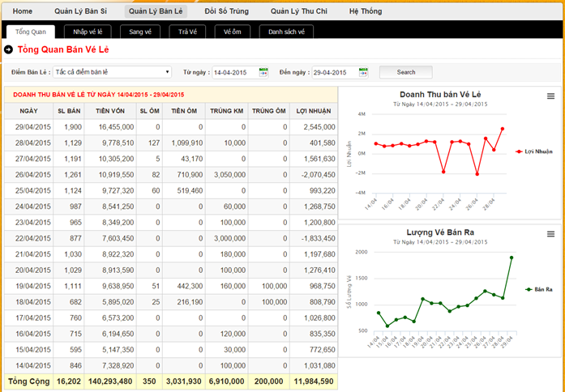Go to the Home menu item

[23, 11]
